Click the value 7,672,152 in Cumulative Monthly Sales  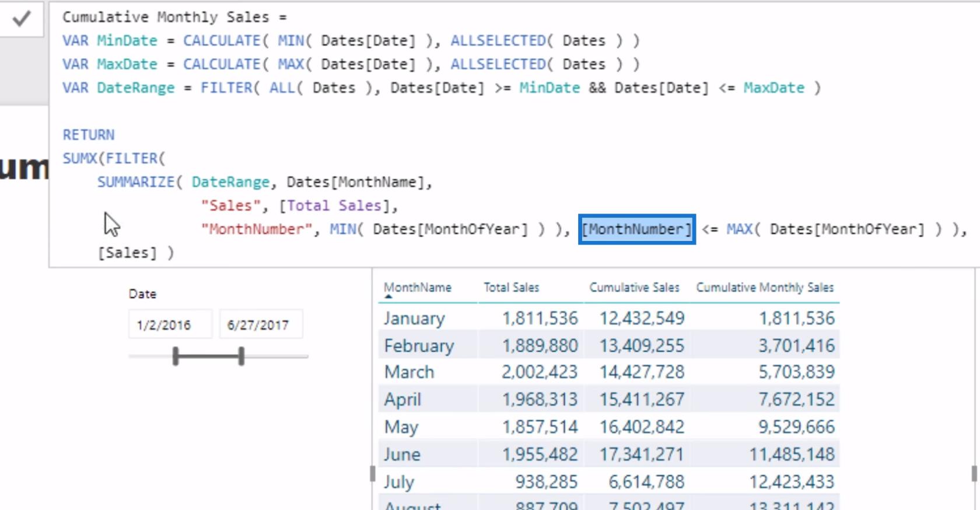pyautogui.click(x=796, y=400)
